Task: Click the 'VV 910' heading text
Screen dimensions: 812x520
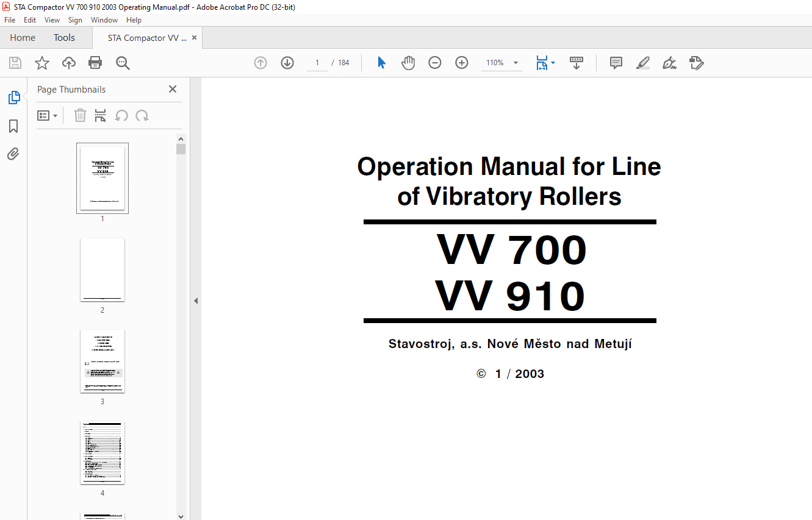Action: (510, 296)
